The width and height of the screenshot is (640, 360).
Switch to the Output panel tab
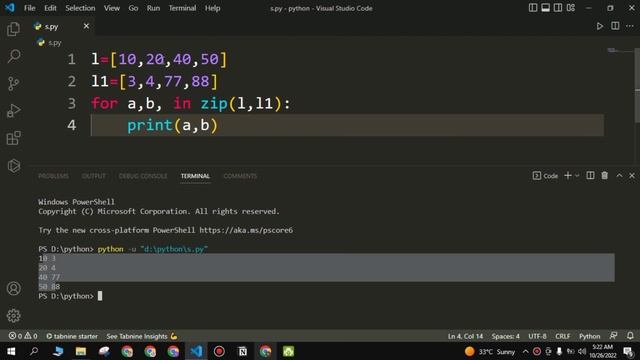(93, 176)
